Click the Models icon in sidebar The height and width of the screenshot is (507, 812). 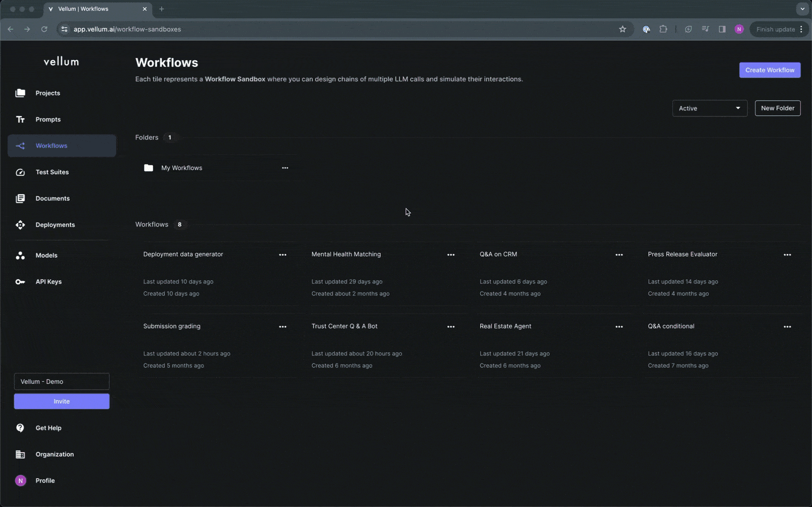[20, 255]
